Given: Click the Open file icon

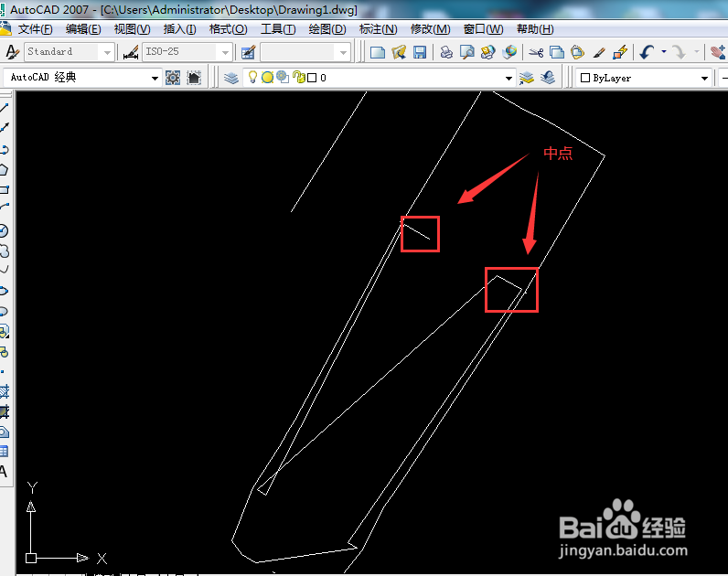Looking at the screenshot, I should point(399,52).
